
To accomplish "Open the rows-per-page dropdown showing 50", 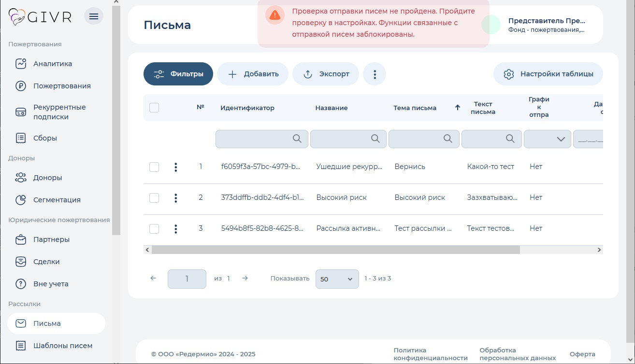I will [x=337, y=279].
